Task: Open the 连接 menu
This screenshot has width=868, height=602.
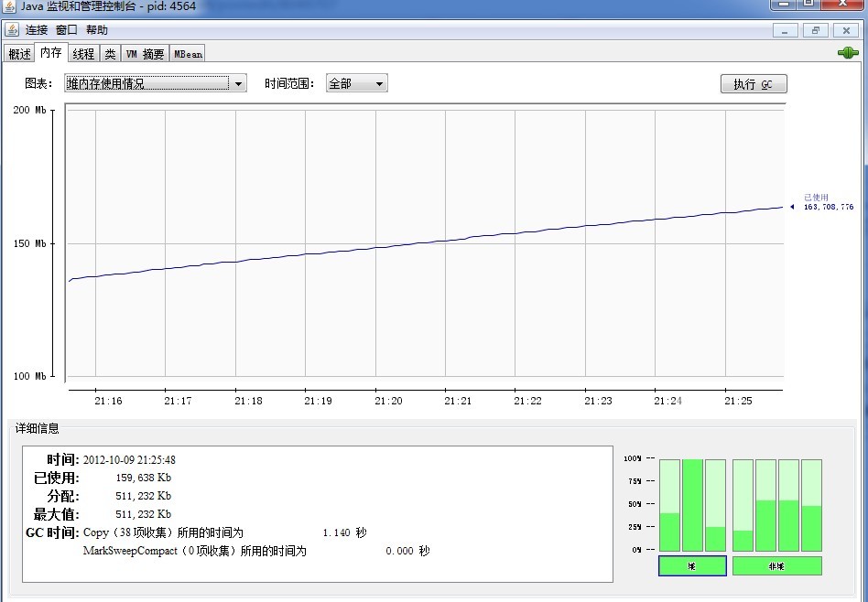Action: (36, 30)
